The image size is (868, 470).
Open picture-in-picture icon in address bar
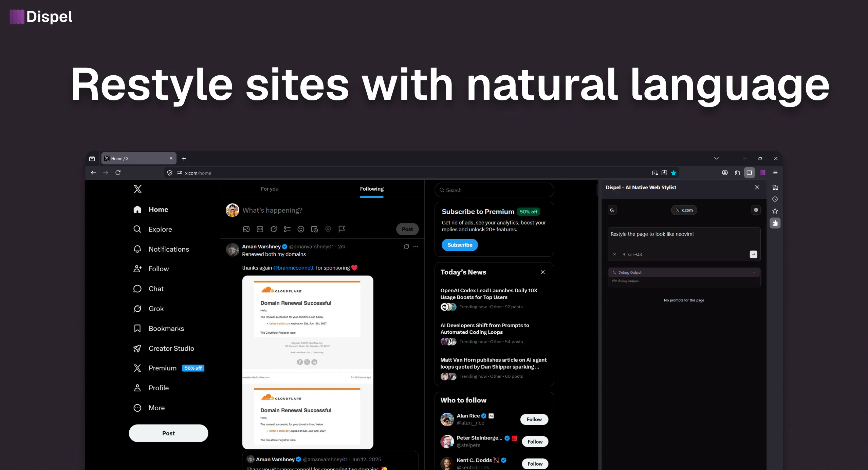(655, 173)
